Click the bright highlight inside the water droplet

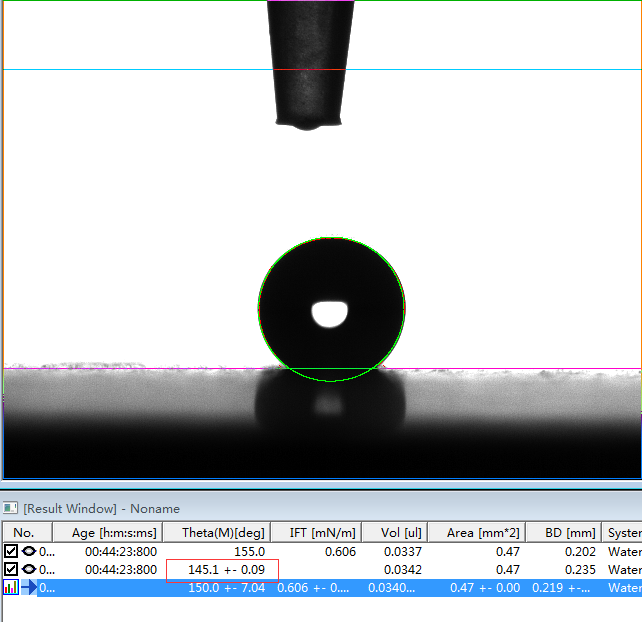click(328, 314)
